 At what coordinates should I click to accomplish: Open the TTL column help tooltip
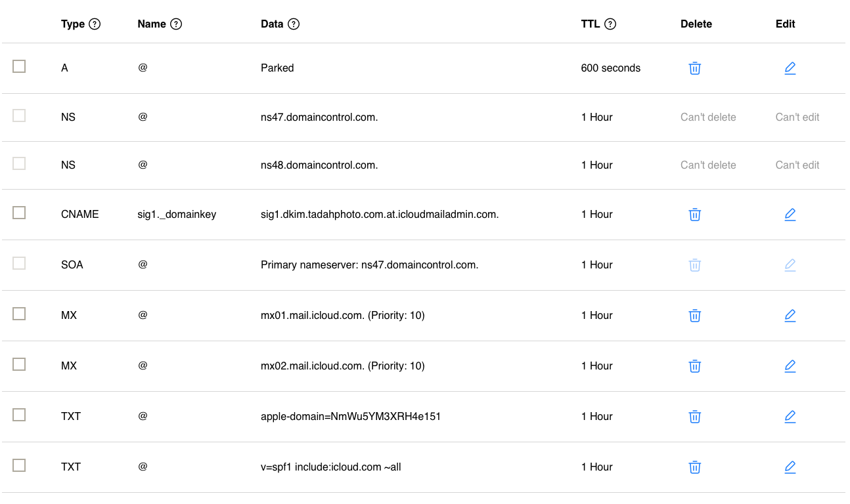tap(610, 24)
